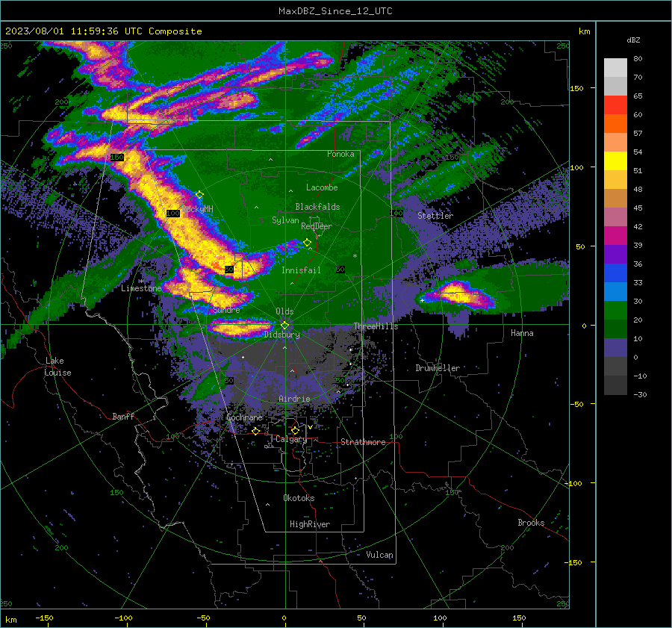Click the 100 range label left of Stettler

[396, 213]
